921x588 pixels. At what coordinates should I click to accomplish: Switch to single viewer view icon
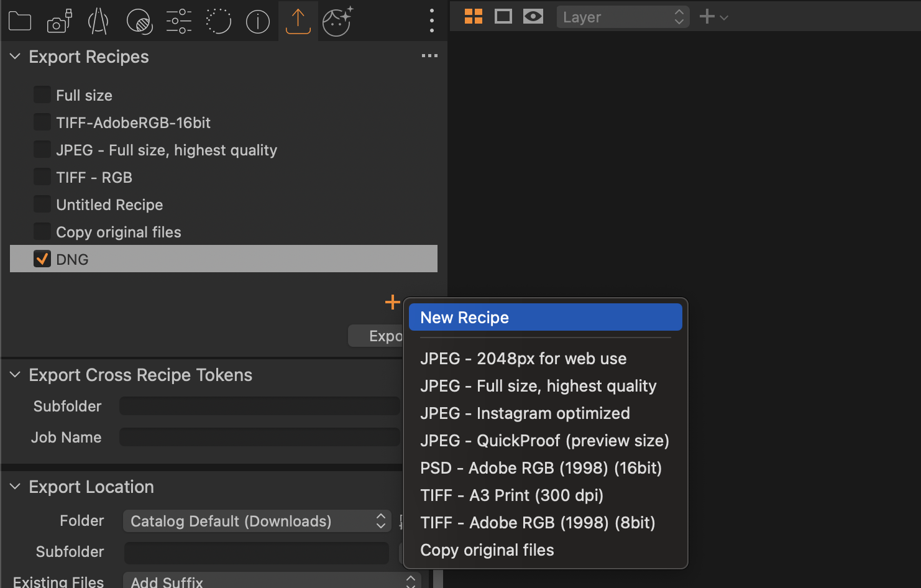coord(503,17)
